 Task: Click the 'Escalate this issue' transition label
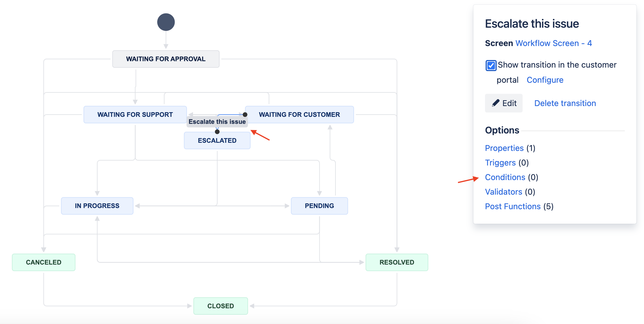point(217,121)
